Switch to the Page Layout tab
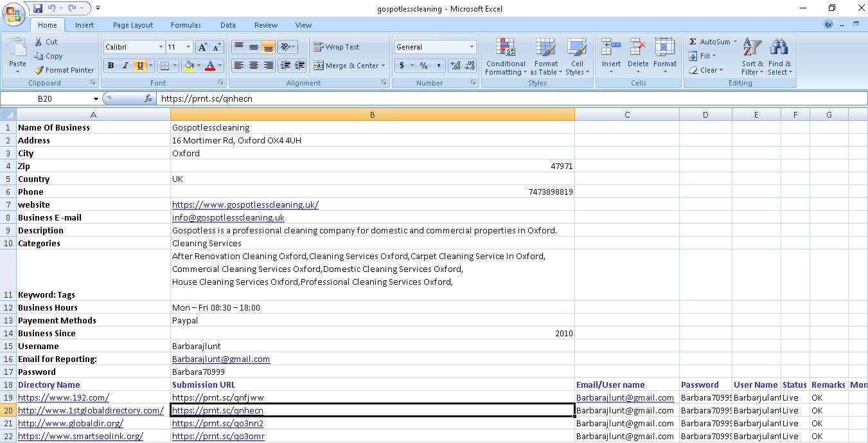 [x=132, y=25]
